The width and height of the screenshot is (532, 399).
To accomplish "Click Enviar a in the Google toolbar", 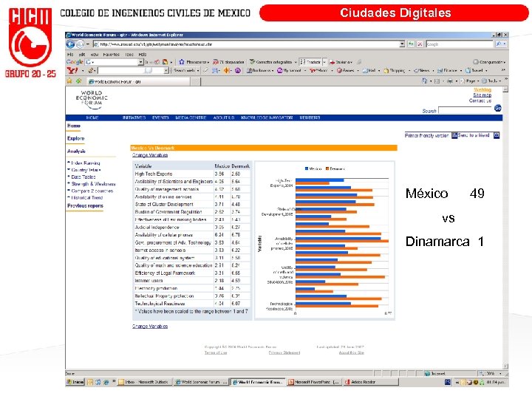I will click(x=341, y=62).
